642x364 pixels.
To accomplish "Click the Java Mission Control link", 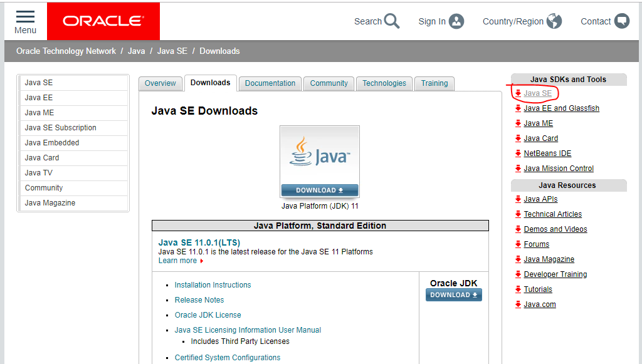I will (x=559, y=169).
